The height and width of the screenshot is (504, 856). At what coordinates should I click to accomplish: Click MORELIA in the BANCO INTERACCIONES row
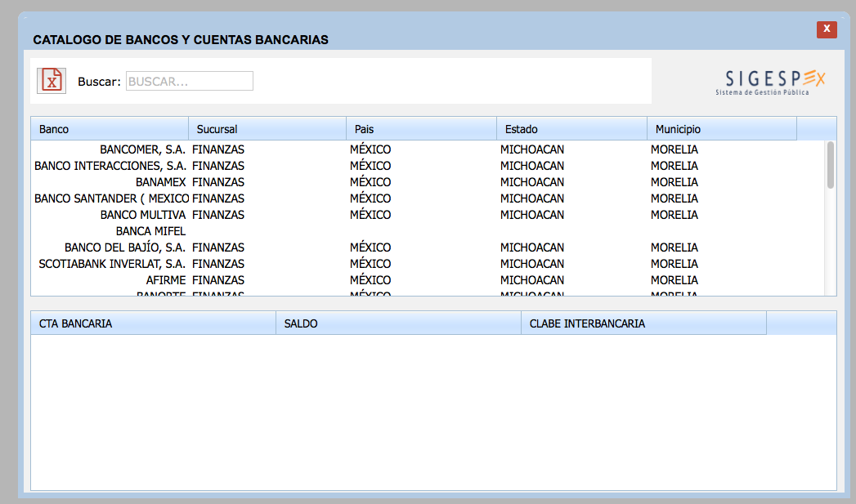click(x=674, y=166)
